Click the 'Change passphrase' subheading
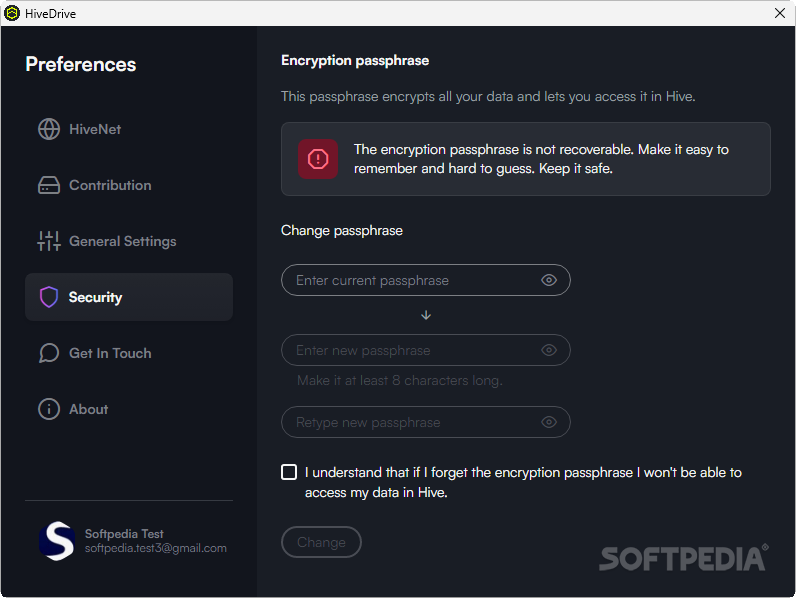Viewport: 796px width, 598px height. pyautogui.click(x=342, y=230)
